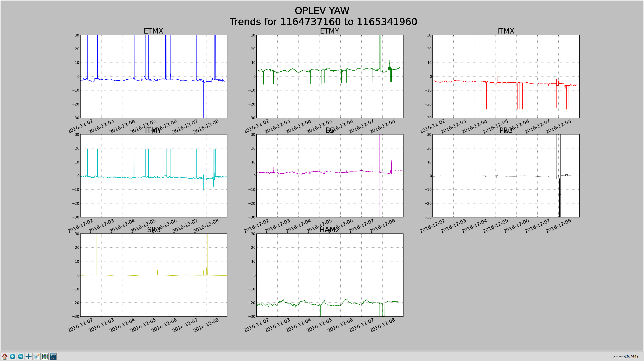Click the 'ETMX' subplot title
644x361 pixels.
(153, 31)
